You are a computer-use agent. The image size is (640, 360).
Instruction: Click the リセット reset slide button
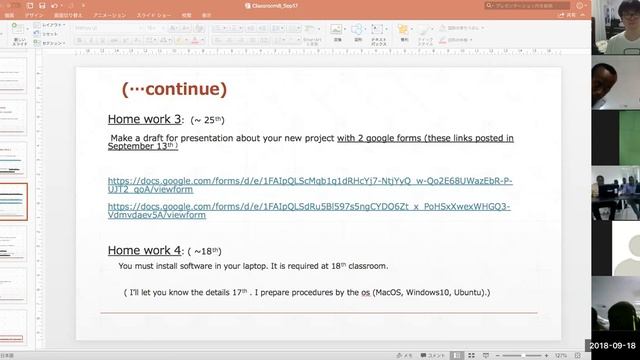coord(45,34)
